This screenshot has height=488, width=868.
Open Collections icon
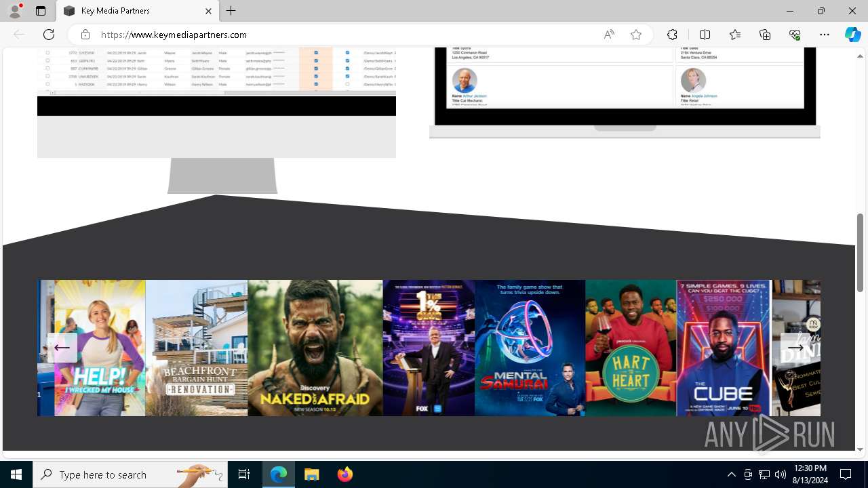coord(765,35)
